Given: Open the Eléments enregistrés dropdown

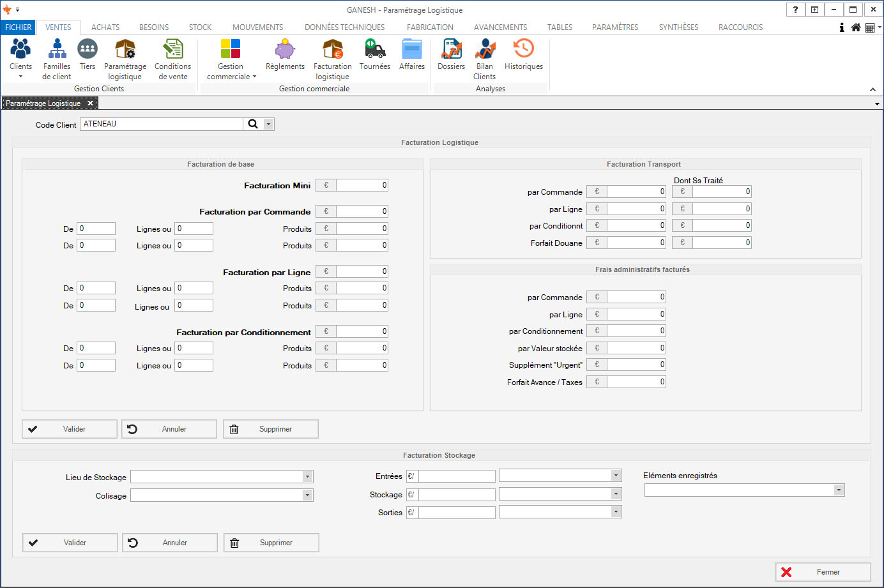Looking at the screenshot, I should tap(839, 490).
